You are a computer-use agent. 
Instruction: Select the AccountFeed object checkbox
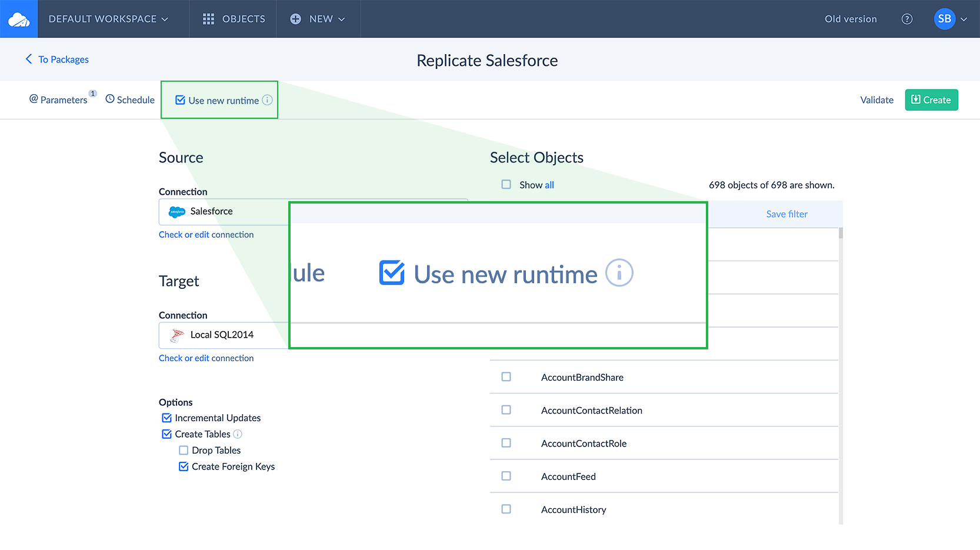(506, 476)
